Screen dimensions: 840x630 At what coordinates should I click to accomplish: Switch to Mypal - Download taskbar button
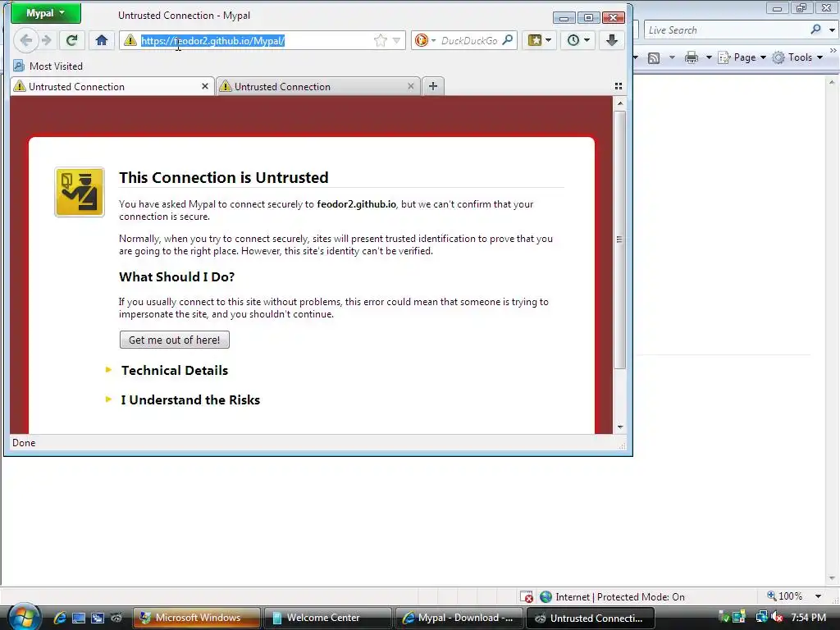459,618
